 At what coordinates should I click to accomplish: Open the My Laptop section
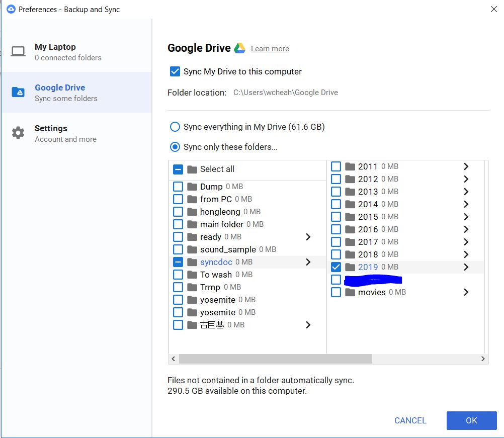(76, 52)
